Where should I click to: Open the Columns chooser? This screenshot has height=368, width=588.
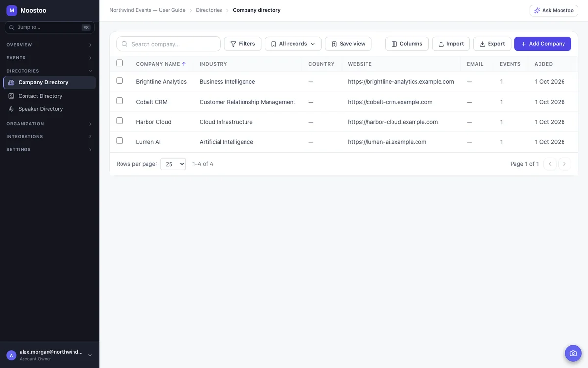tap(407, 44)
